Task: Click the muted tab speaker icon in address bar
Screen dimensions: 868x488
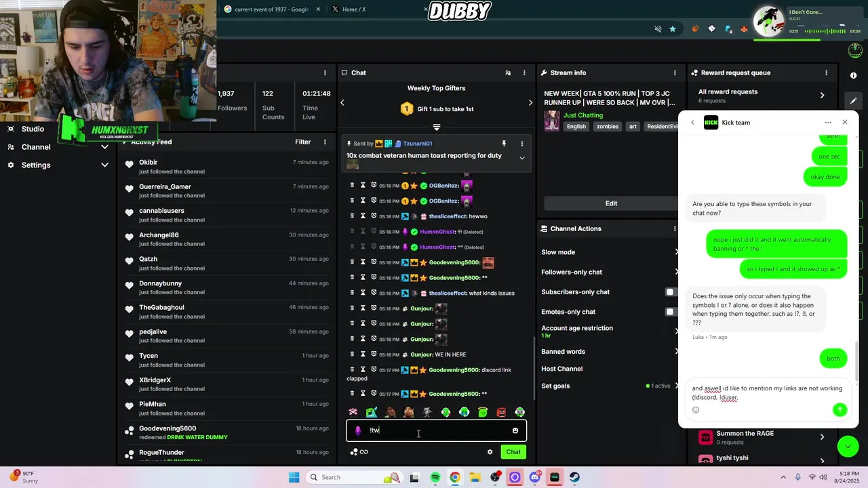Action: pos(658,29)
